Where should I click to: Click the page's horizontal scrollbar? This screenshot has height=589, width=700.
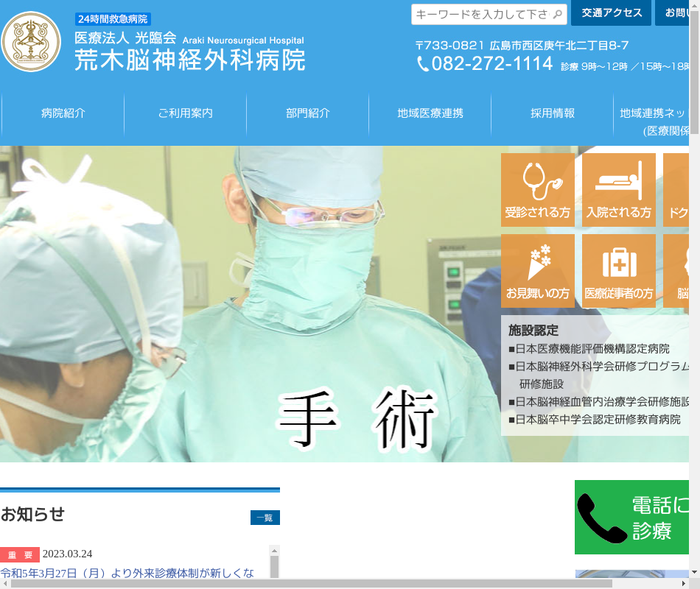[x=309, y=583]
